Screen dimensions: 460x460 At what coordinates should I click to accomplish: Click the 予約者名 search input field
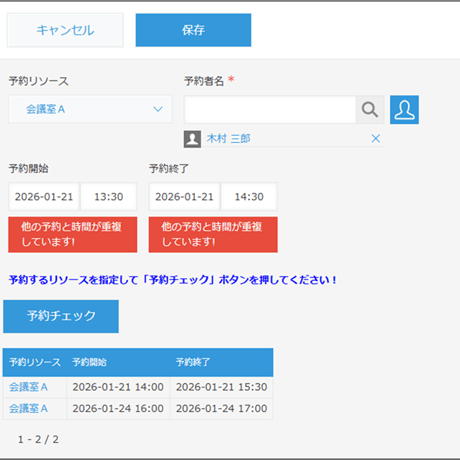[x=270, y=110]
